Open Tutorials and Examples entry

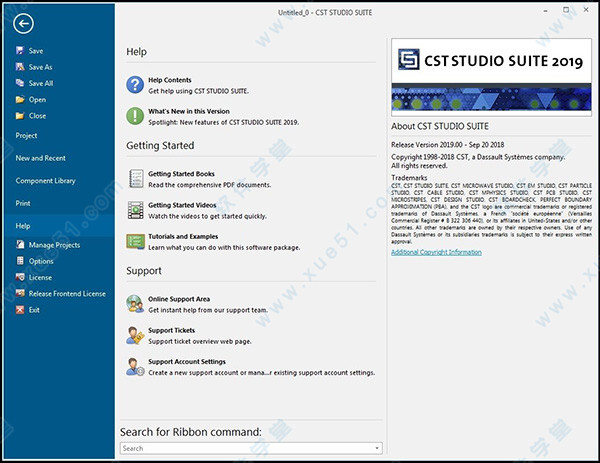point(183,236)
